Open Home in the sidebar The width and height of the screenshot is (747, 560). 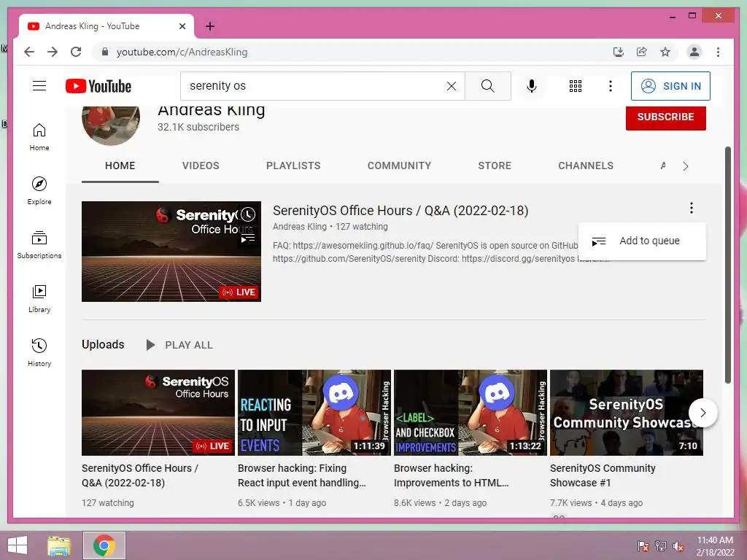[x=39, y=137]
